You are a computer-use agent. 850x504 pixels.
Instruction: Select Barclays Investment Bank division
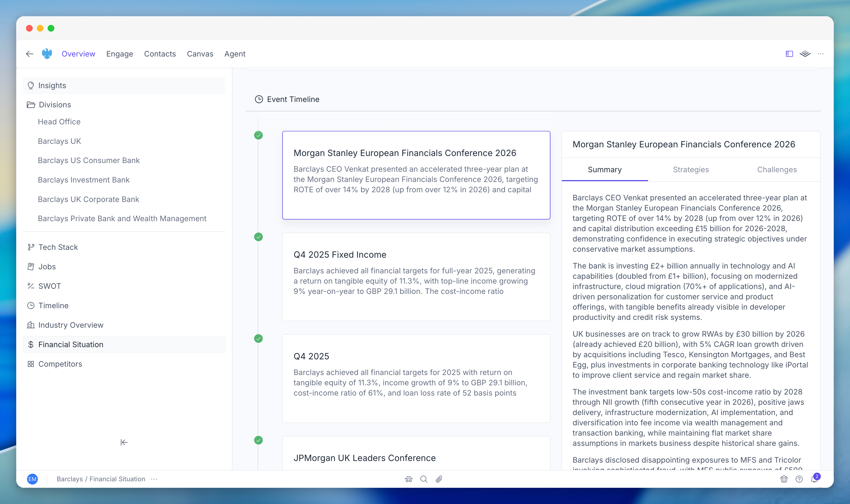click(84, 180)
